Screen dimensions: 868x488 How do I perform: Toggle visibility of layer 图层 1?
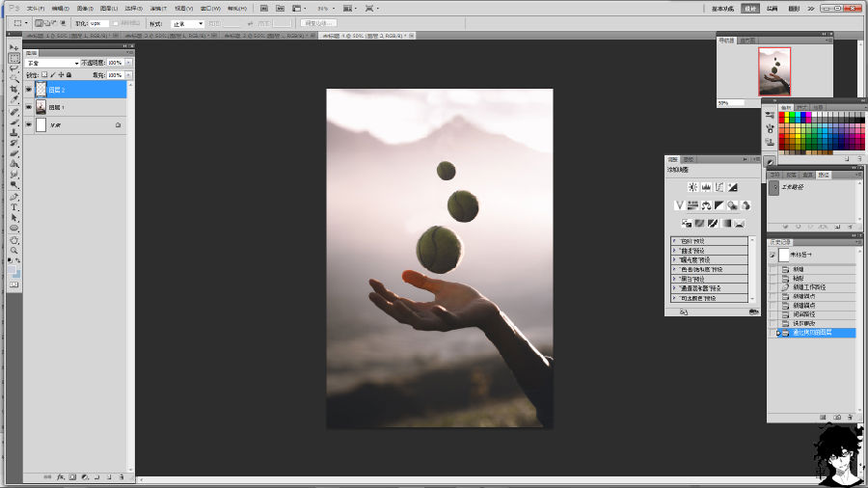coord(28,107)
